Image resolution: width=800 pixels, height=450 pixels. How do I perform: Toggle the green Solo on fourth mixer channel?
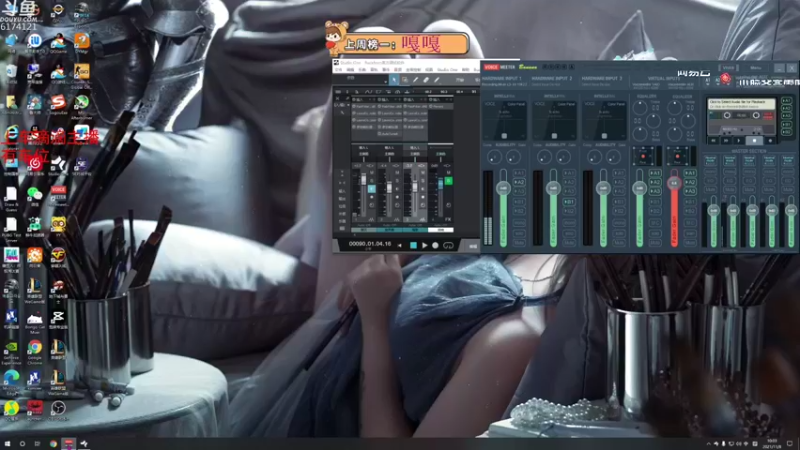point(448,181)
